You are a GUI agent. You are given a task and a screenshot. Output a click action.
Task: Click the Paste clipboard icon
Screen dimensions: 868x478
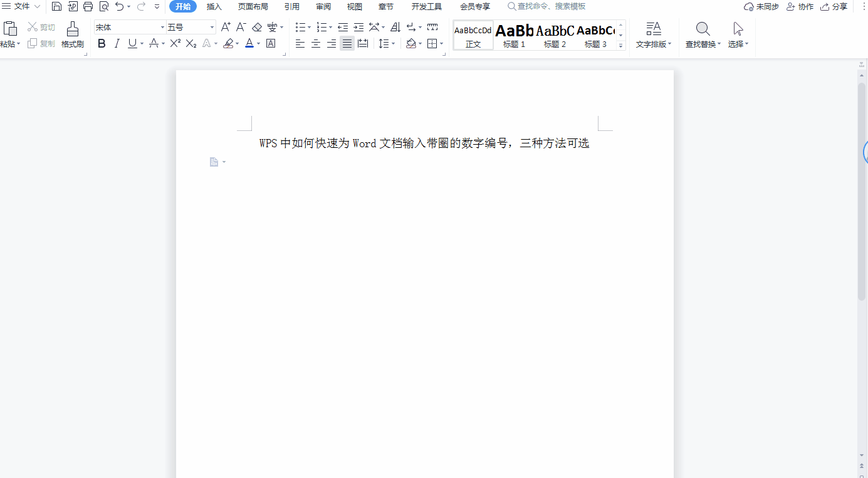10,29
